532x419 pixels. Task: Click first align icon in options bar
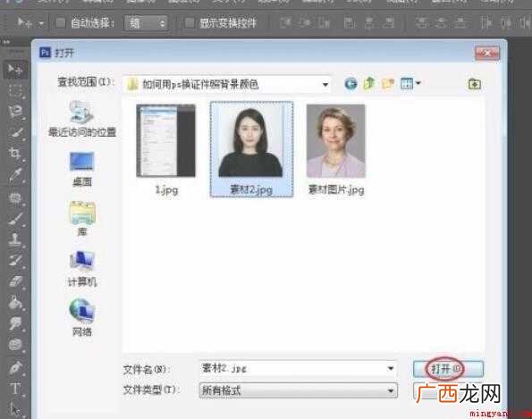pos(285,23)
